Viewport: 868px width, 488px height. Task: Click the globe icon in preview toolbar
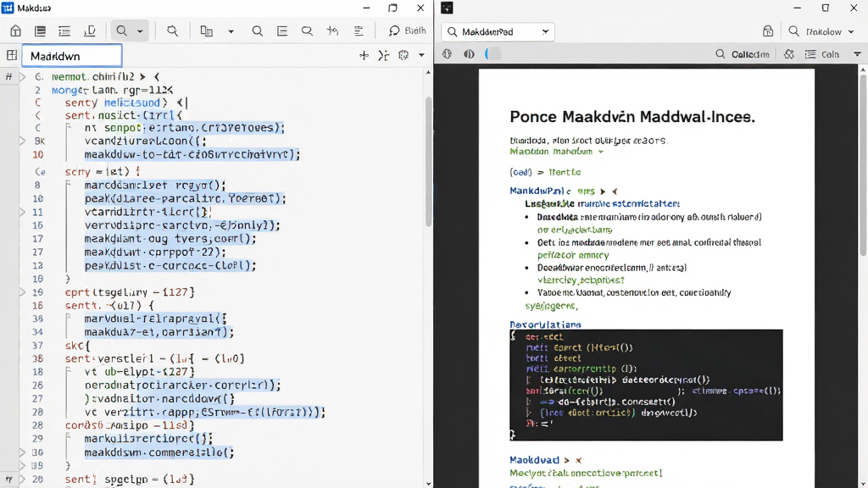coord(448,53)
